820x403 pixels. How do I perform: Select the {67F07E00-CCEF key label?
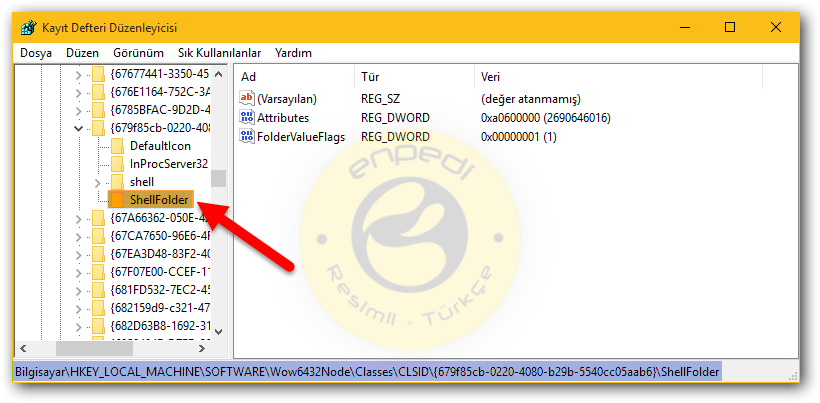(160, 272)
